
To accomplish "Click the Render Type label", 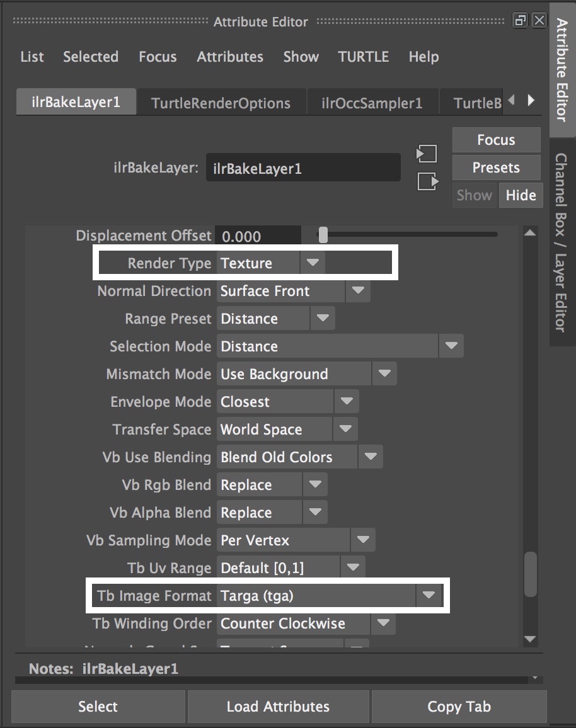I will coord(170,263).
